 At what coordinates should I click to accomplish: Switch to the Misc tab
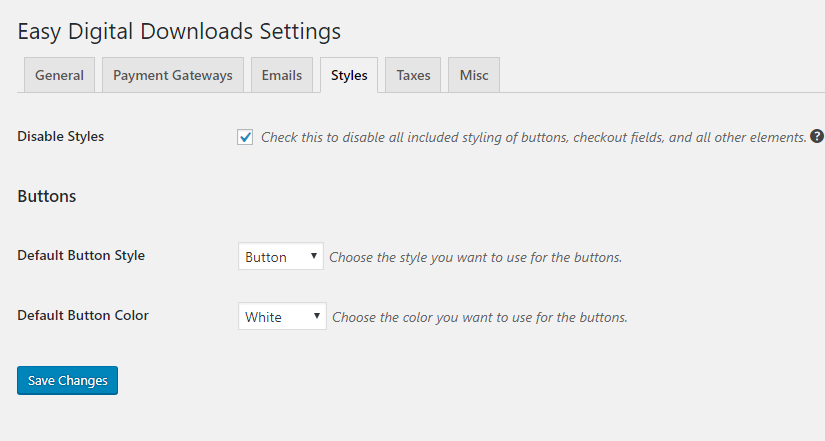click(x=474, y=75)
